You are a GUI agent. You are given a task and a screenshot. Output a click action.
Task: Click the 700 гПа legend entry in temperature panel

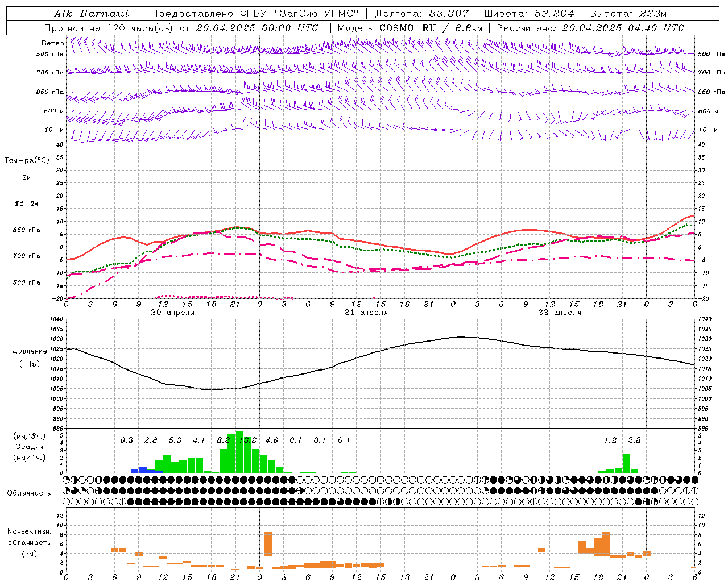[26, 256]
